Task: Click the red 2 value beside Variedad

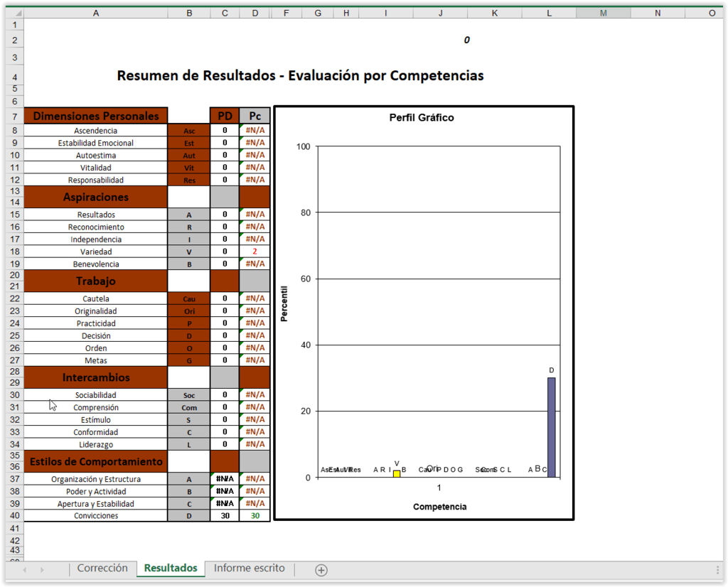Action: coord(255,251)
